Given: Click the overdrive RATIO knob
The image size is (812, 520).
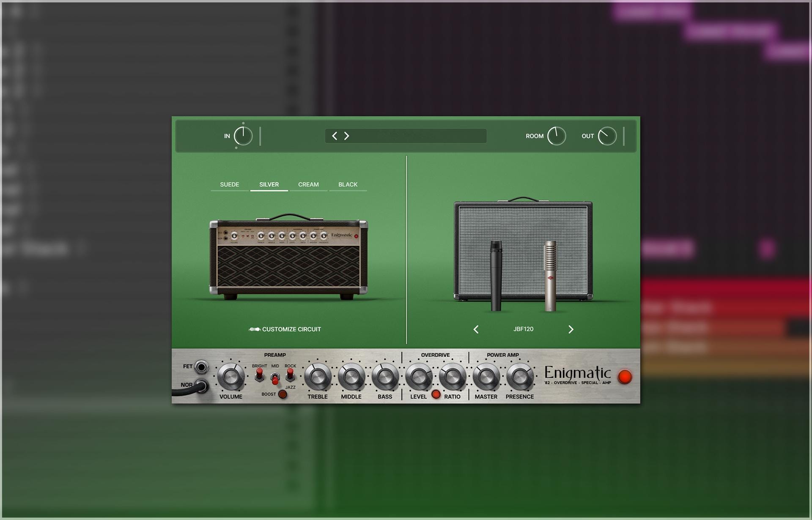Looking at the screenshot, I should (452, 376).
